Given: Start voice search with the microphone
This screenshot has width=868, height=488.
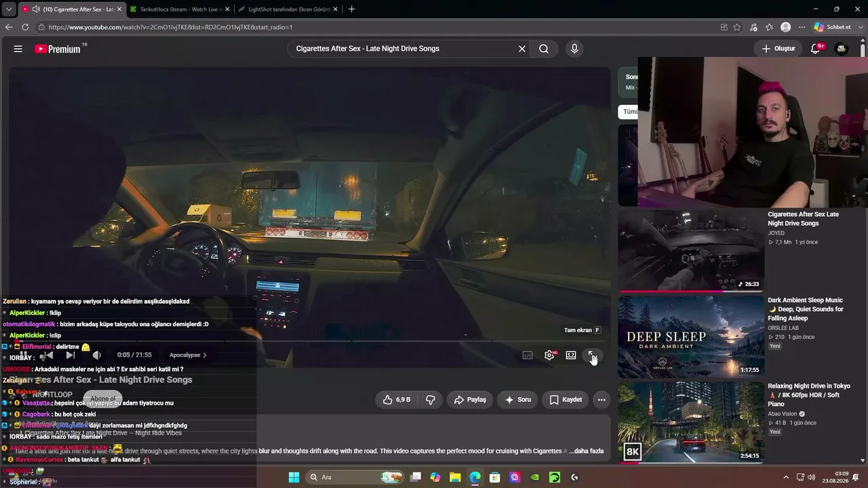Looking at the screenshot, I should click(574, 49).
